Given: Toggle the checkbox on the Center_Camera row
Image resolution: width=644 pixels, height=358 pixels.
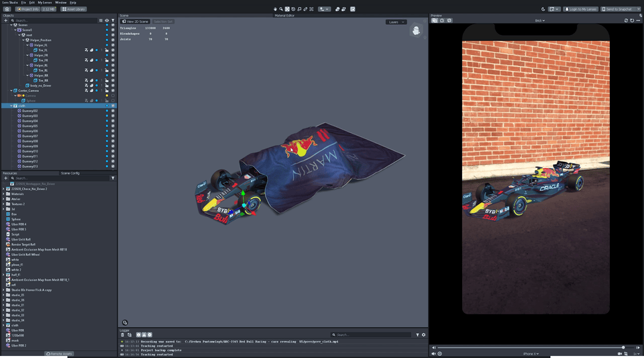Looking at the screenshot, I should (x=113, y=91).
